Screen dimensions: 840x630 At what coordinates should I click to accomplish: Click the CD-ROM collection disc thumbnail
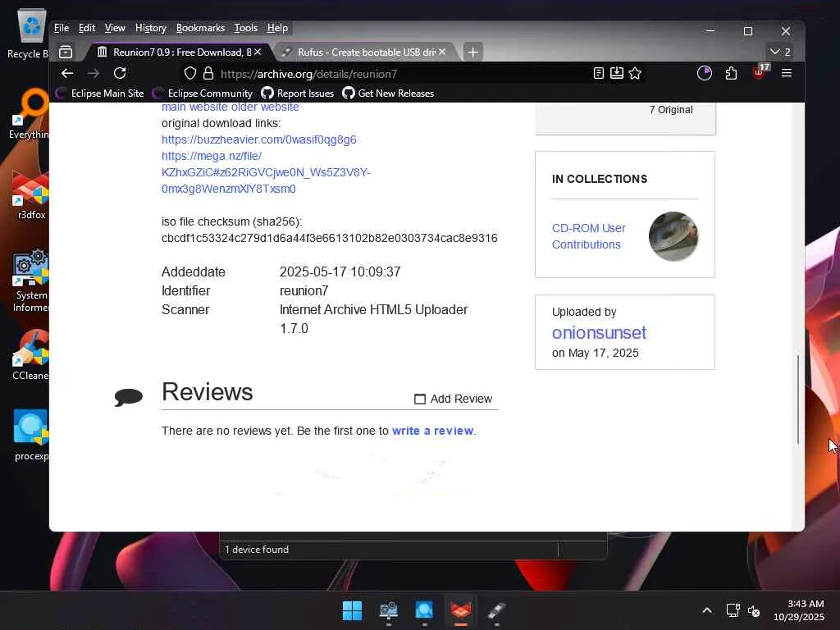tap(673, 236)
